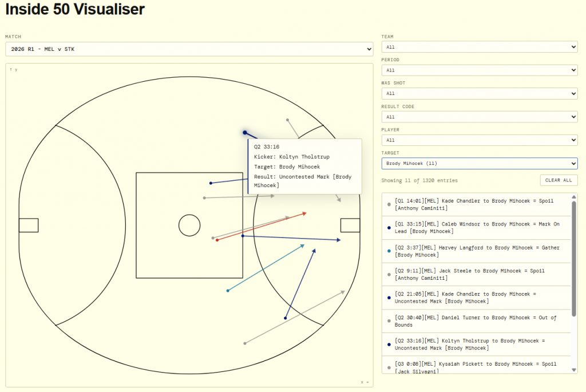Click the teal kick start dot
This screenshot has width=586, height=392.
pyautogui.click(x=228, y=291)
